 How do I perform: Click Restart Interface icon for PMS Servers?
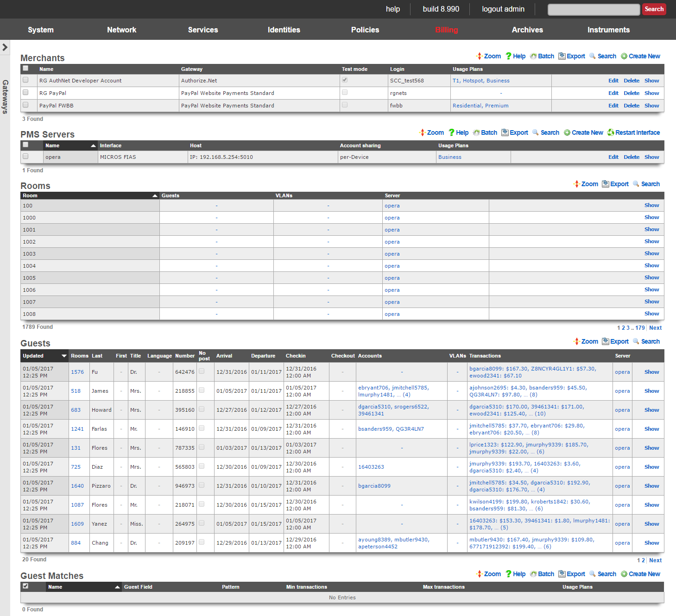coord(611,132)
